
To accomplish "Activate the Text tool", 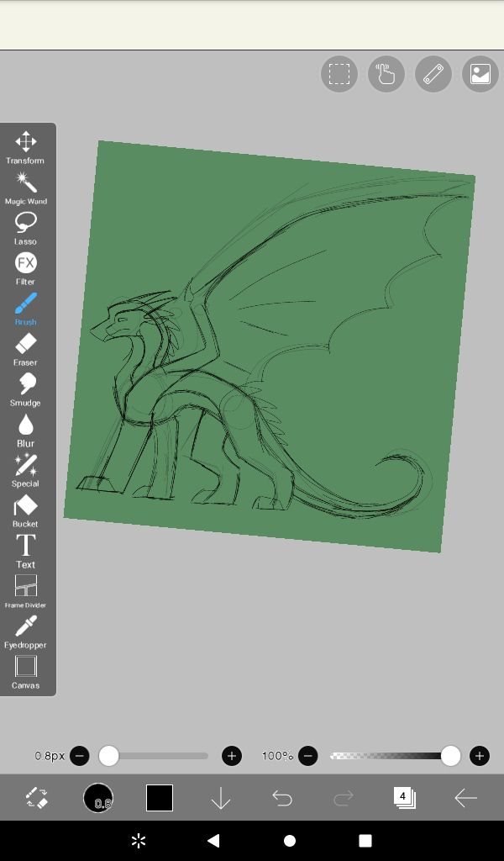I will (x=25, y=552).
